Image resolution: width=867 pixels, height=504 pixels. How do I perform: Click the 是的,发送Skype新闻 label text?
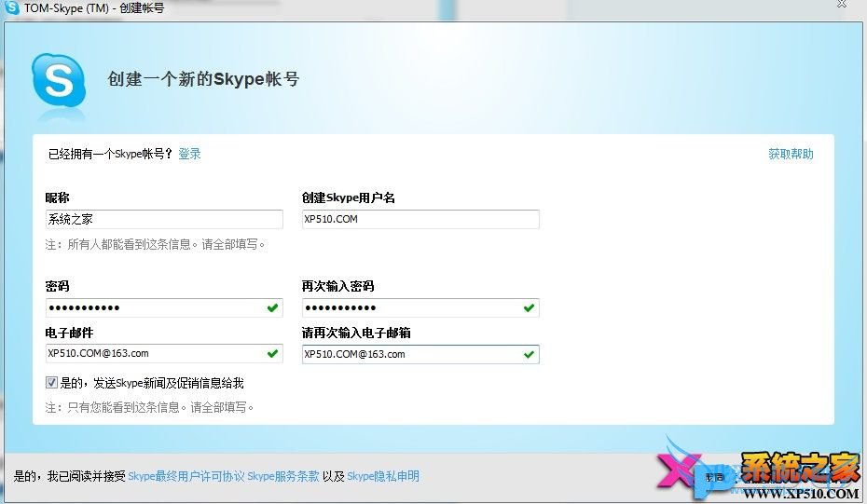(x=152, y=383)
